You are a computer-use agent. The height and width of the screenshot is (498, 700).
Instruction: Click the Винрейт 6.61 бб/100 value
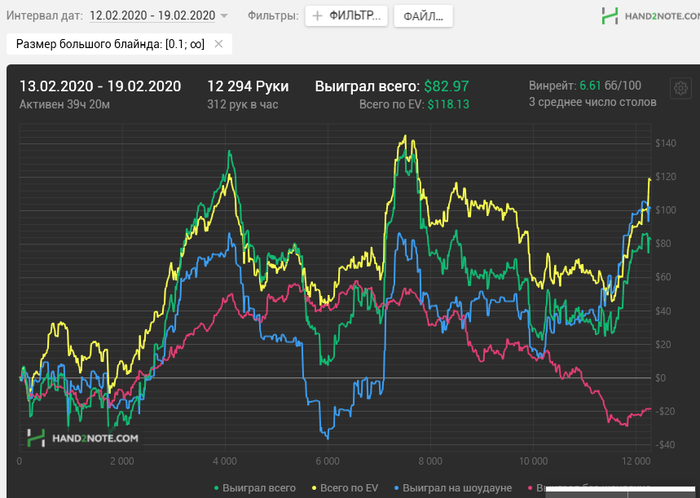tap(585, 85)
